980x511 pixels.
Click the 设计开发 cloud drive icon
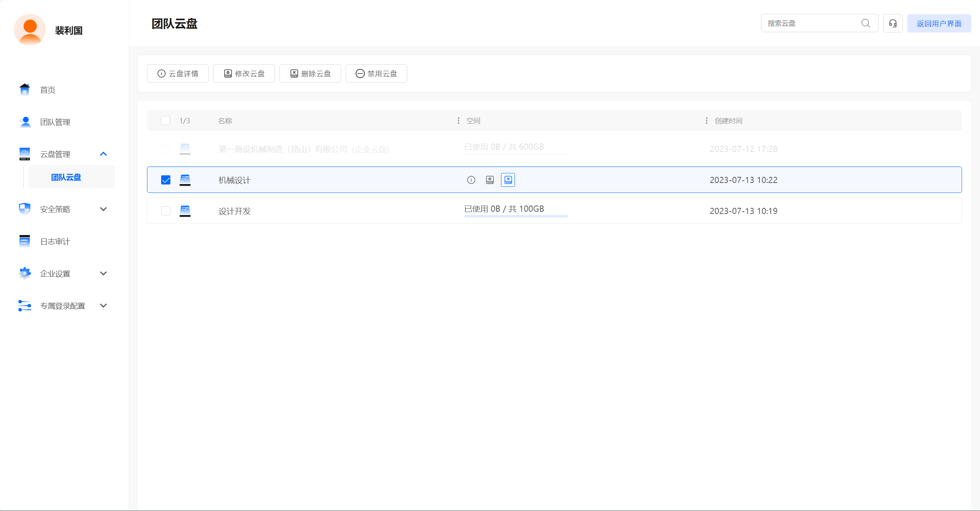[185, 211]
